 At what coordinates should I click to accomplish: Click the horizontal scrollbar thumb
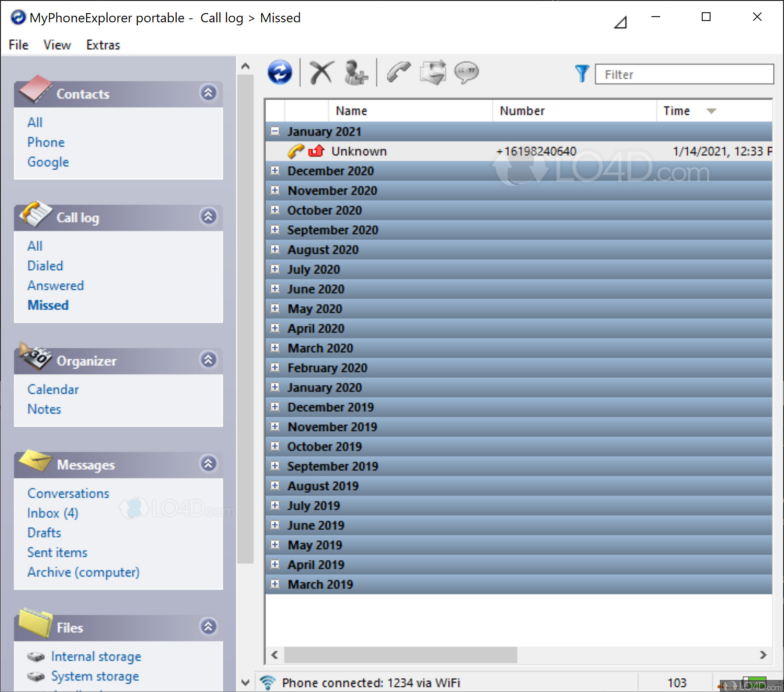point(400,655)
